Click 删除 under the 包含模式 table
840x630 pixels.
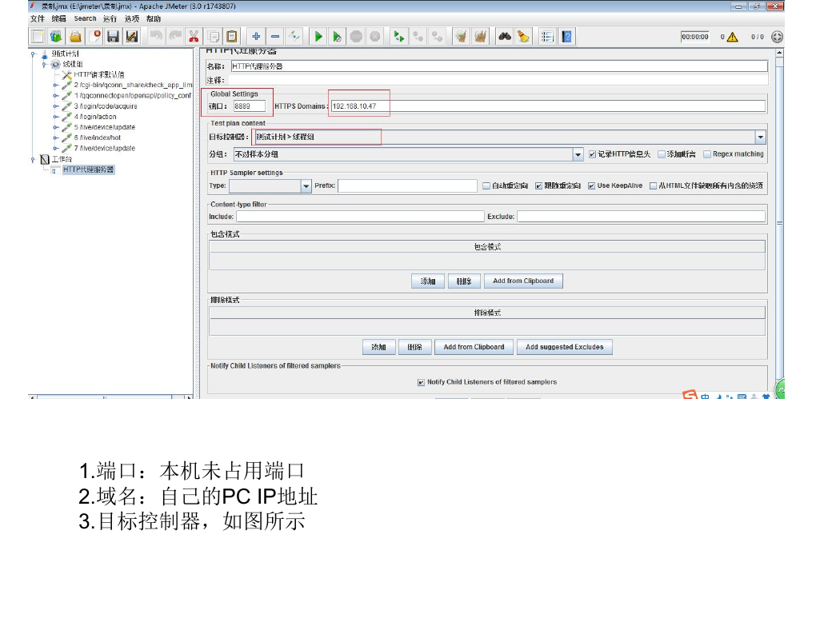coord(464,281)
